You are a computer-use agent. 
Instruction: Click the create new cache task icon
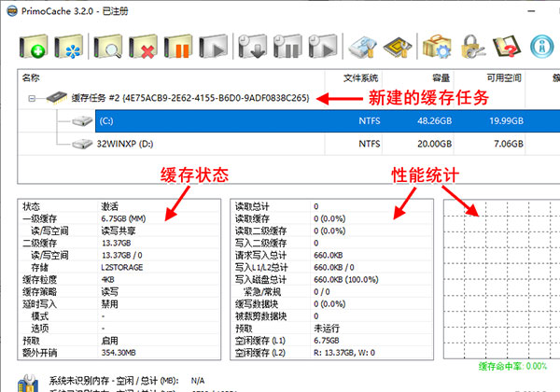point(34,47)
